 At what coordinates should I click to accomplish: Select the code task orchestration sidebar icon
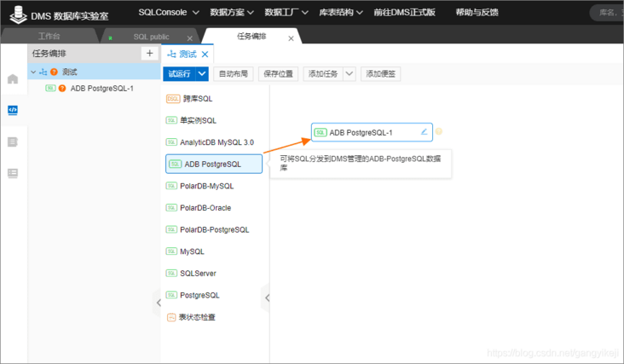tap(13, 110)
